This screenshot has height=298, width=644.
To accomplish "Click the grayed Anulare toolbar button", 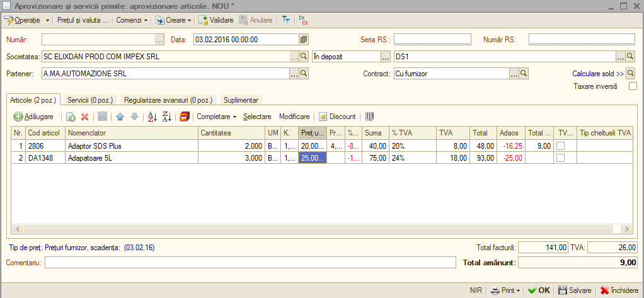I will click(256, 20).
